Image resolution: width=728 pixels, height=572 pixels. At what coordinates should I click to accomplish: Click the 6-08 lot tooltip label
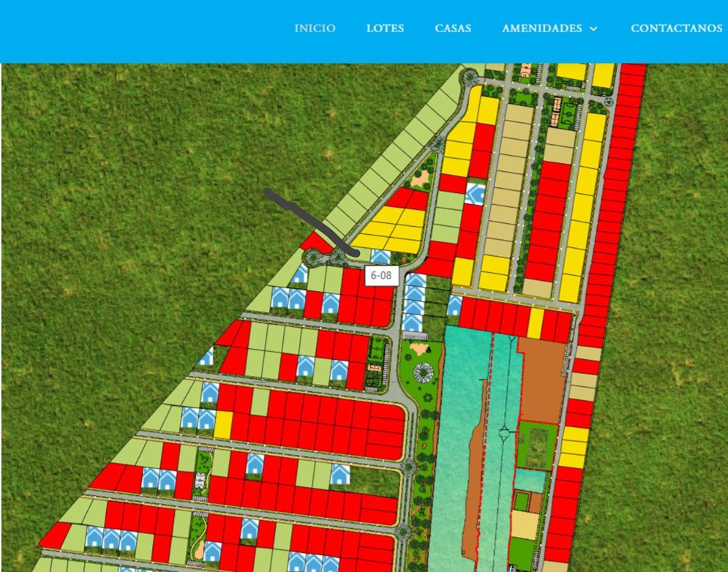coord(381,275)
